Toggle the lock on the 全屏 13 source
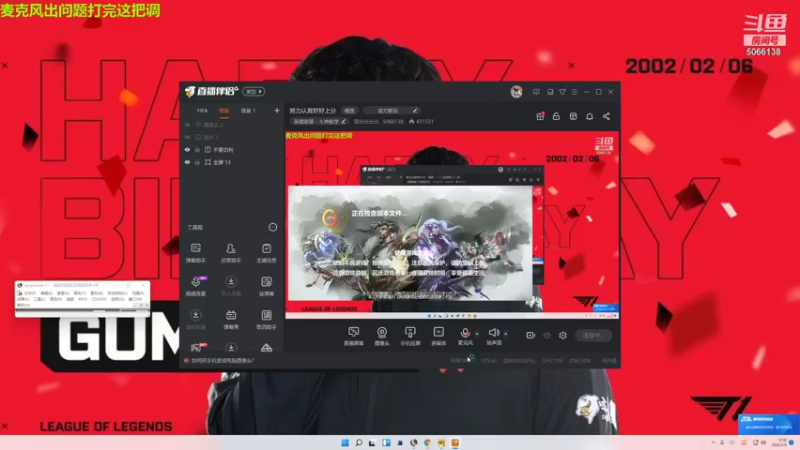 197,162
